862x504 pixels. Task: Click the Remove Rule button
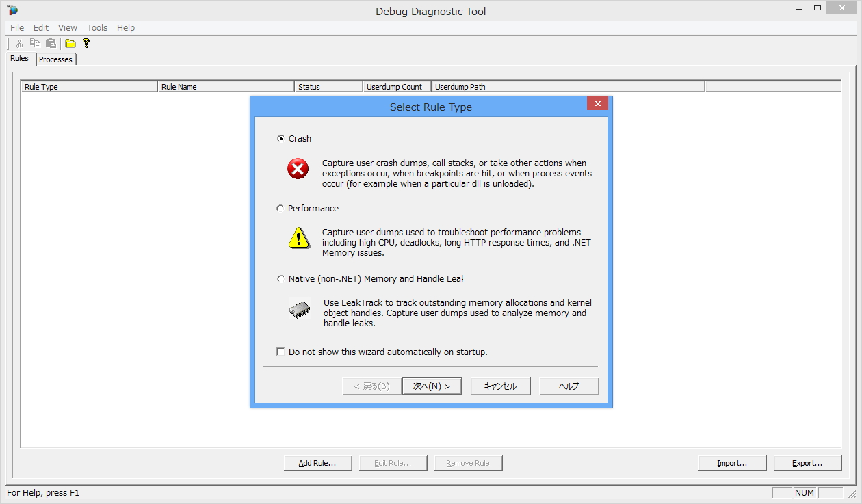pos(469,463)
